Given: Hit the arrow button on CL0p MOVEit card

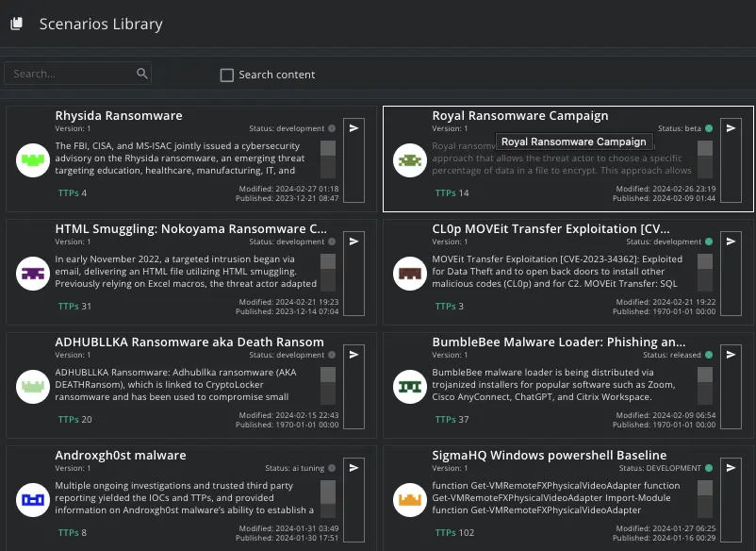Looking at the screenshot, I should [731, 242].
